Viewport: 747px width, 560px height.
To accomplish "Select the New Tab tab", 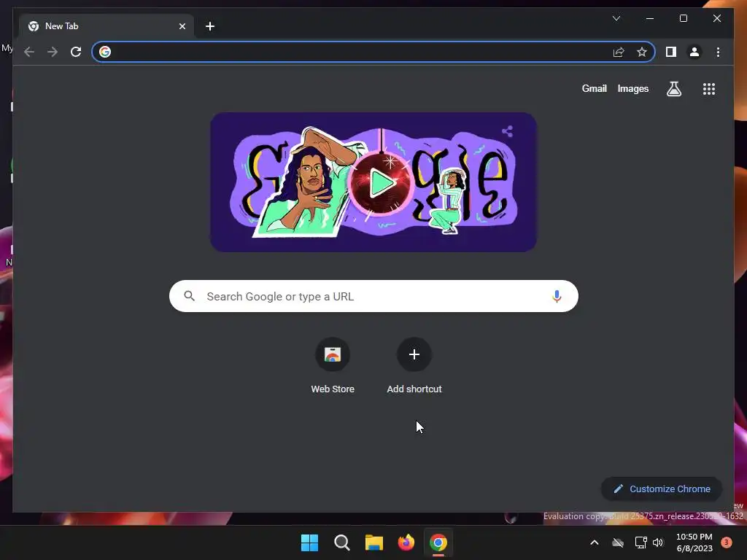I will pyautogui.click(x=107, y=26).
